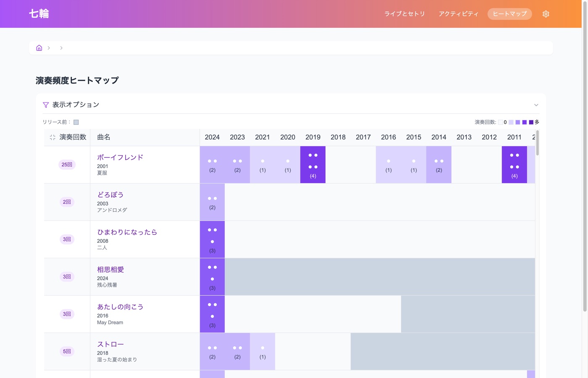Click the 2012 year column header
The width and height of the screenshot is (588, 378).
click(x=489, y=137)
